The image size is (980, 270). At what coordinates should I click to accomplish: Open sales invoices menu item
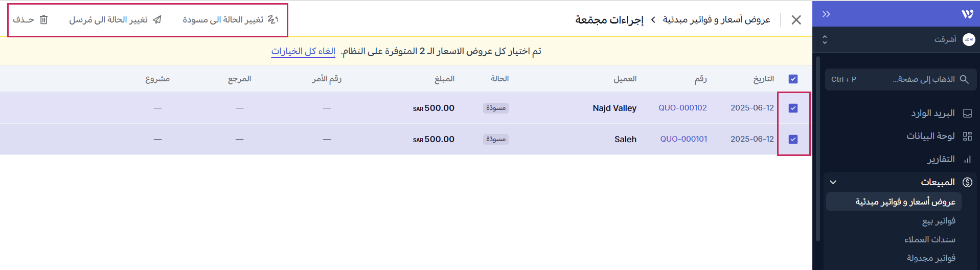coord(939,221)
